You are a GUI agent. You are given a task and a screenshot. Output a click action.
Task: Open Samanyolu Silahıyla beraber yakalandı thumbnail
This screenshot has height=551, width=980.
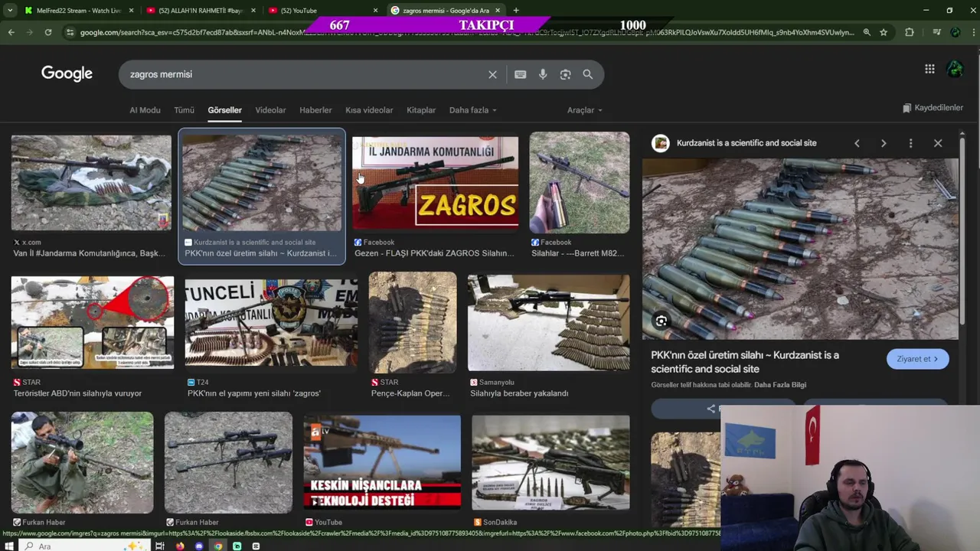[x=549, y=322]
